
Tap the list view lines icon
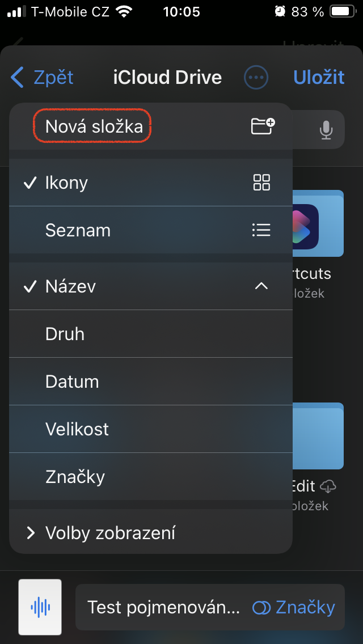[x=261, y=230]
